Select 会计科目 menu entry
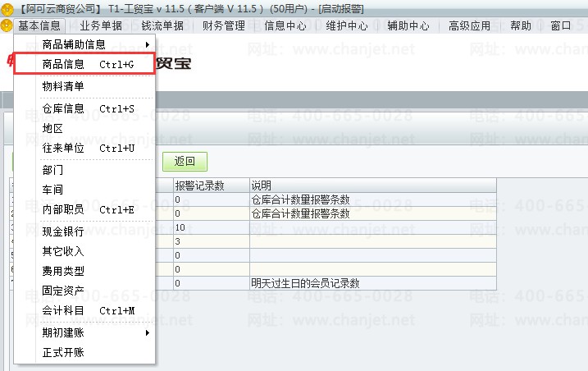The width and height of the screenshot is (588, 371). (84, 310)
